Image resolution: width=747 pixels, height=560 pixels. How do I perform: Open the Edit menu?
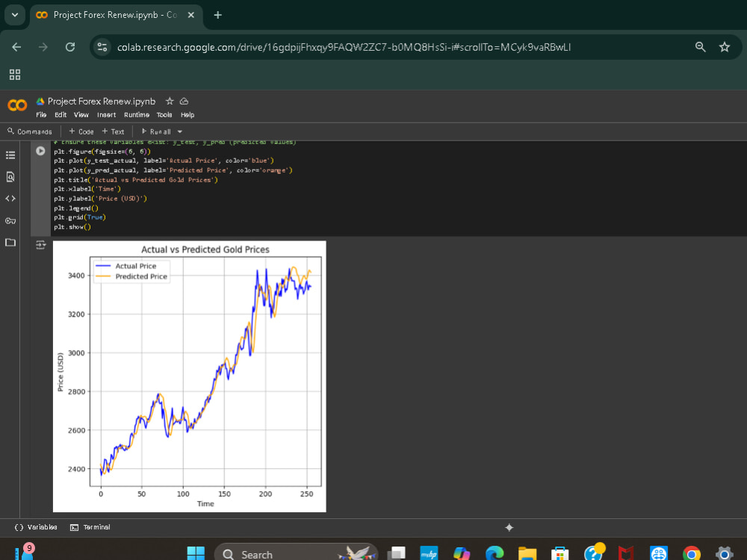pos(61,115)
